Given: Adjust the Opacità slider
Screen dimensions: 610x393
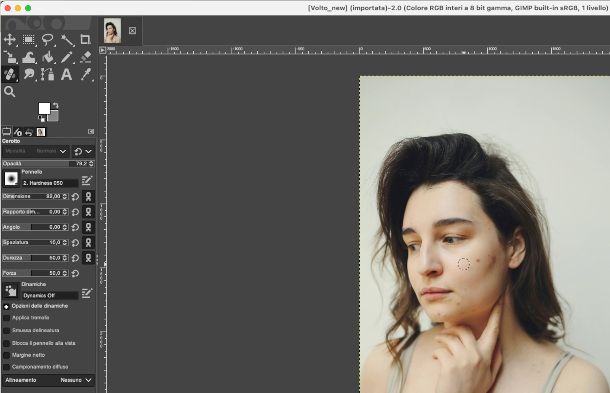Looking at the screenshot, I should (x=48, y=163).
